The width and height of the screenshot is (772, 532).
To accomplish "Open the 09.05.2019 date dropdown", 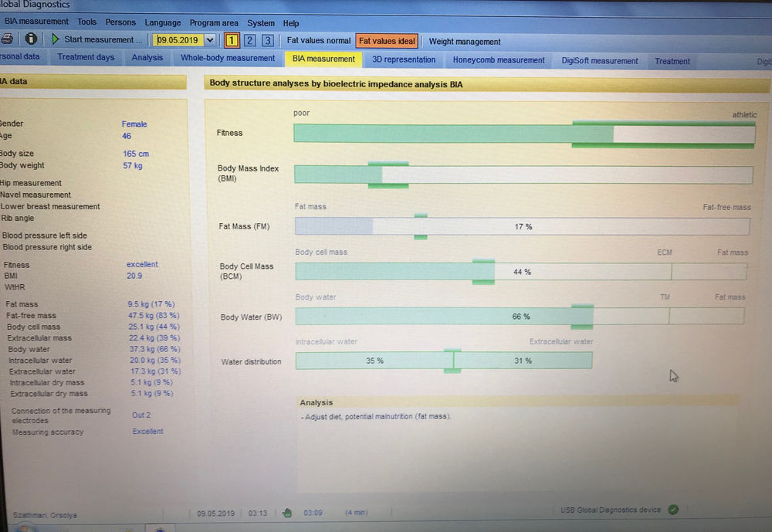I will 210,39.
